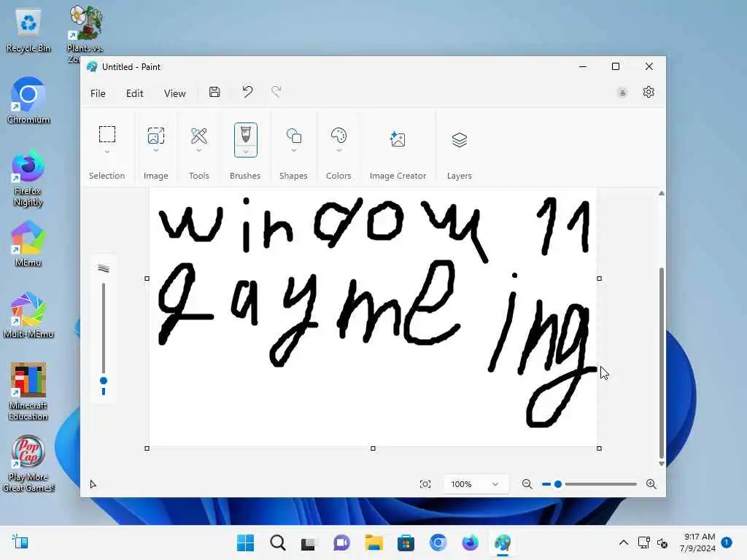The height and width of the screenshot is (560, 747).
Task: Open the clock and date panel
Action: (697, 542)
